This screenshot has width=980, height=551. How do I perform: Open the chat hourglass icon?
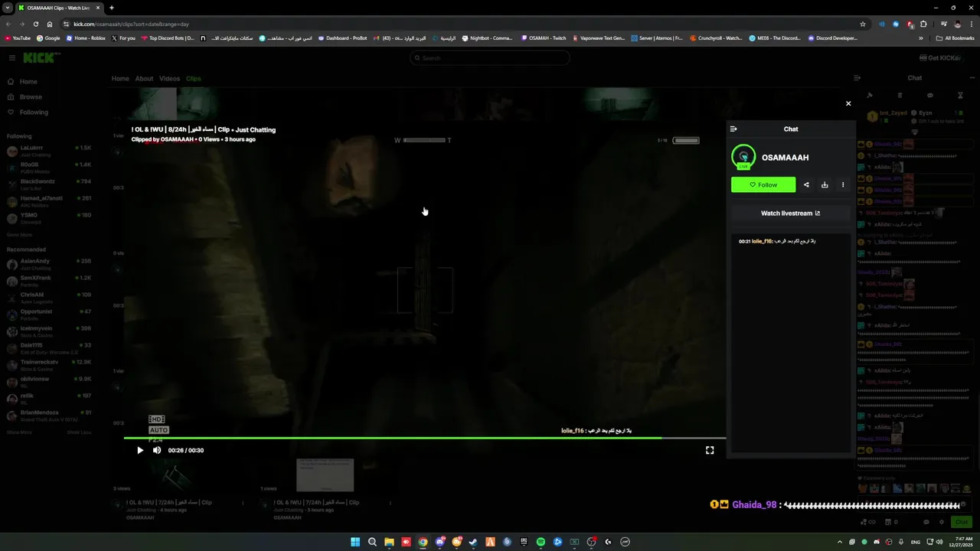click(960, 96)
